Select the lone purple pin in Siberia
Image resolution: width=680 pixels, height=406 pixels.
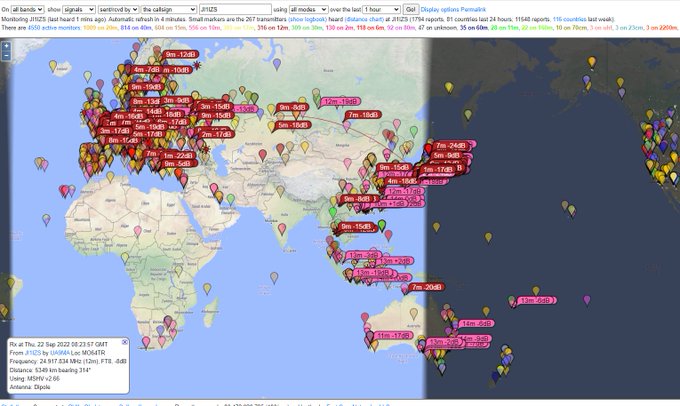pos(277,64)
